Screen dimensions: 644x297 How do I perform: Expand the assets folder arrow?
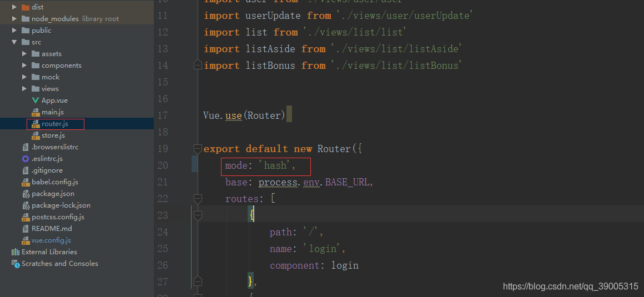coord(24,54)
